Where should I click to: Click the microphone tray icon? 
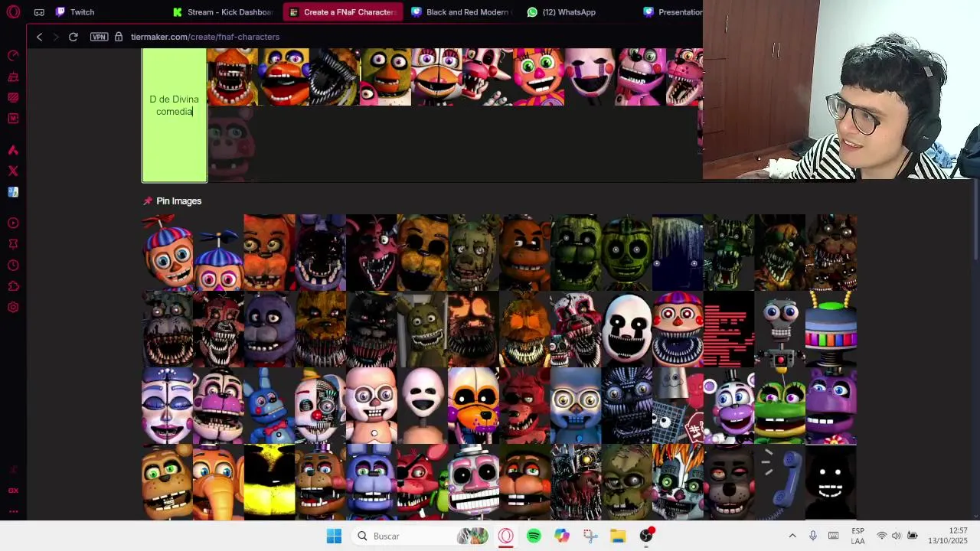[x=813, y=536]
